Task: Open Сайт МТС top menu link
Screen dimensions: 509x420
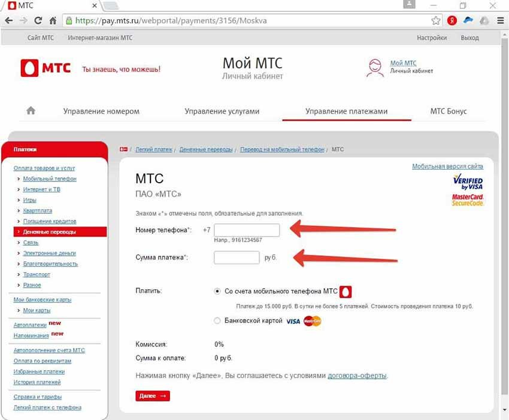Action: click(41, 38)
